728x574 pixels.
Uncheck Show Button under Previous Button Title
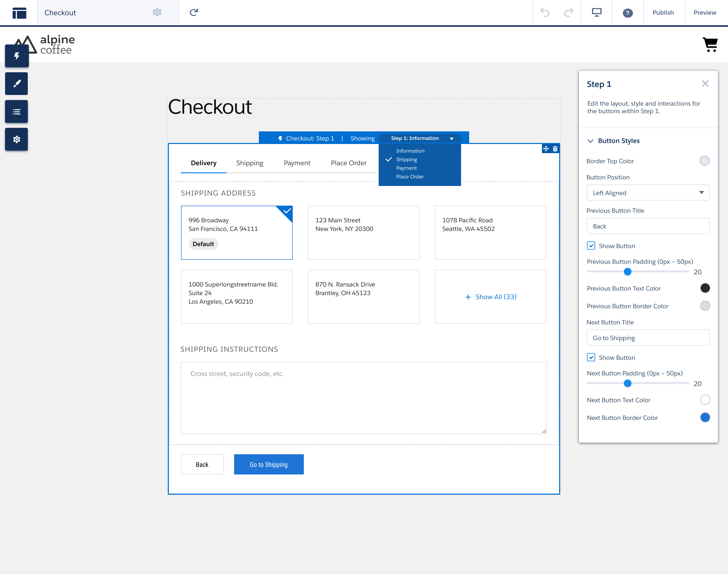(591, 246)
